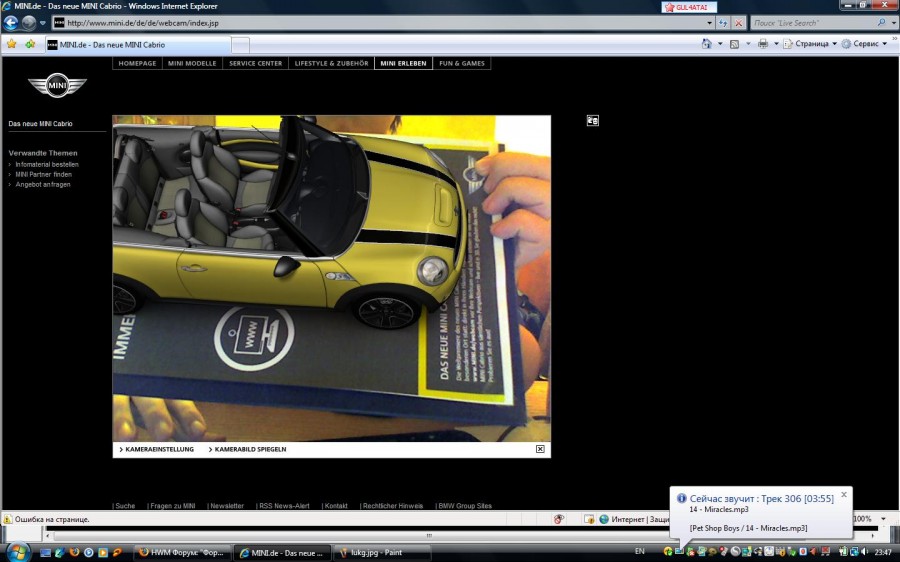
Task: Open the lukg.jpg - Paint taskbar button
Action: pos(381,553)
